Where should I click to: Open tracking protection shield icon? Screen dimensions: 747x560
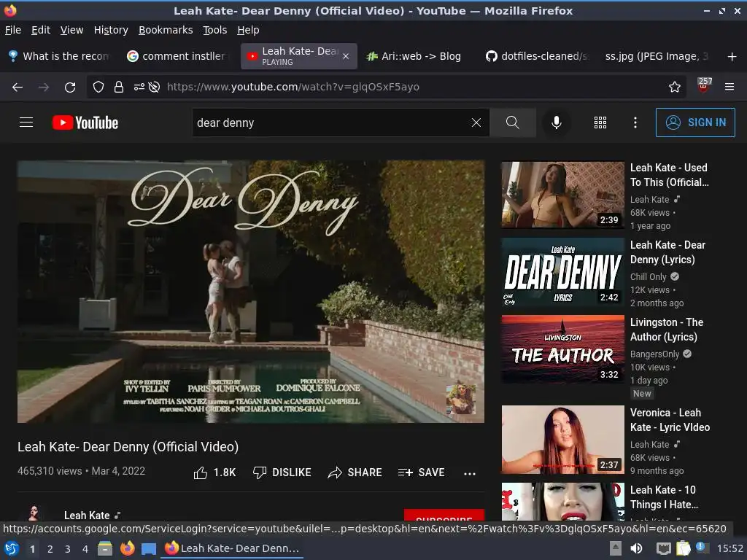coord(98,87)
